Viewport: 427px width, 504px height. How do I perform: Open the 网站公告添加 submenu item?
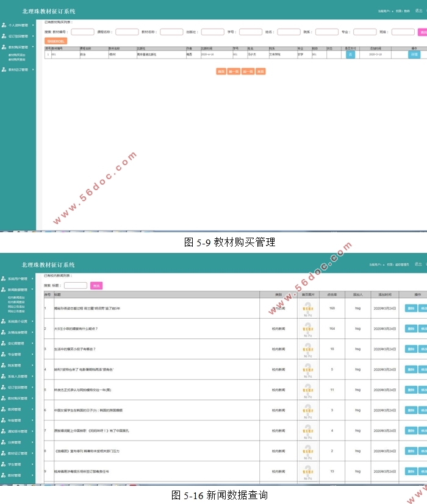click(x=16, y=307)
